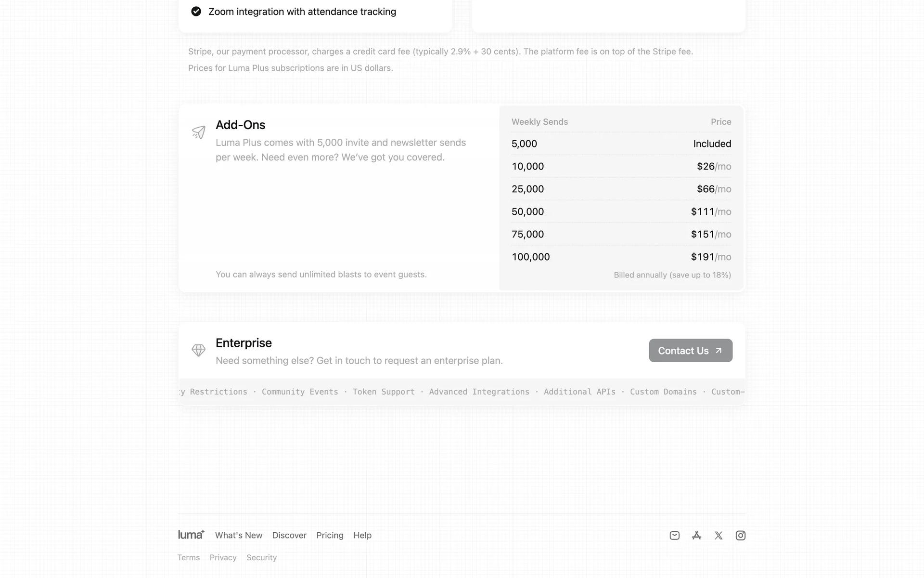Click the Luma logo in footer
The width and height of the screenshot is (924, 578).
pos(191,535)
